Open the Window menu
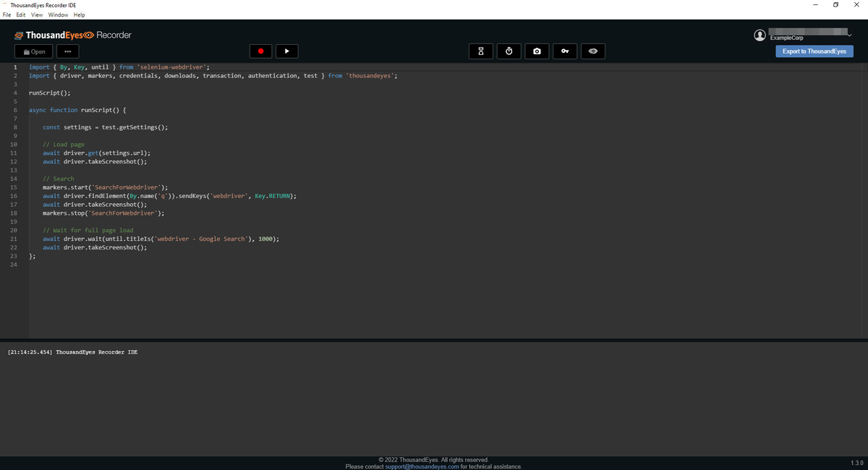This screenshot has width=868, height=470. pos(58,15)
